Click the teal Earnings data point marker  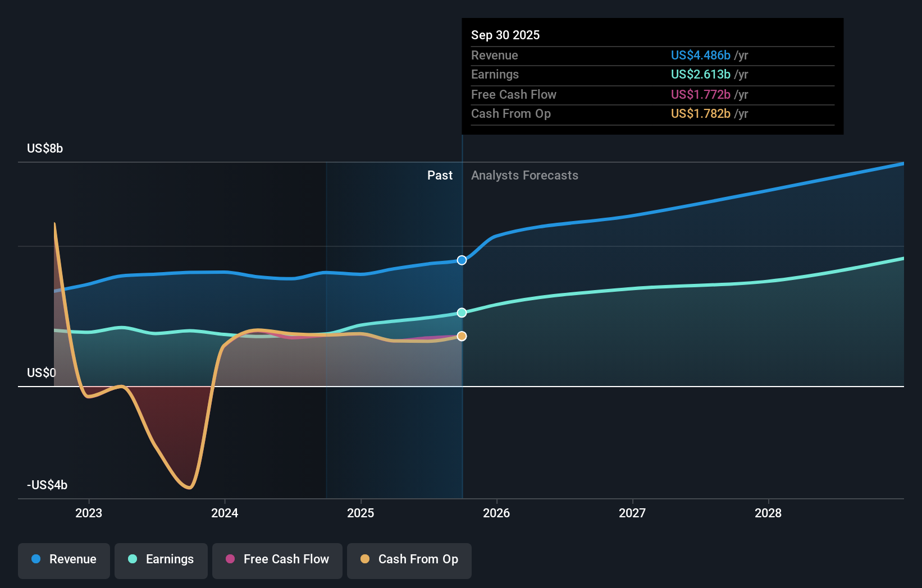coord(462,313)
